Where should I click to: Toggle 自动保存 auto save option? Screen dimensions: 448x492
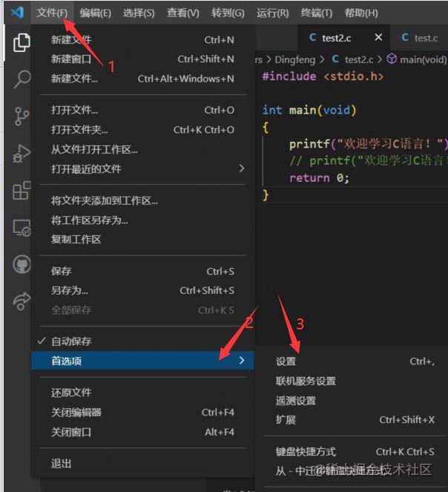pos(142,341)
